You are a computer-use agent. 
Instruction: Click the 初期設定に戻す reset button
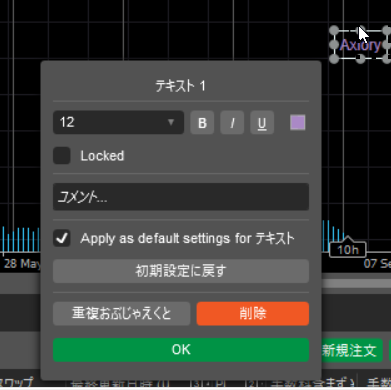tap(181, 271)
